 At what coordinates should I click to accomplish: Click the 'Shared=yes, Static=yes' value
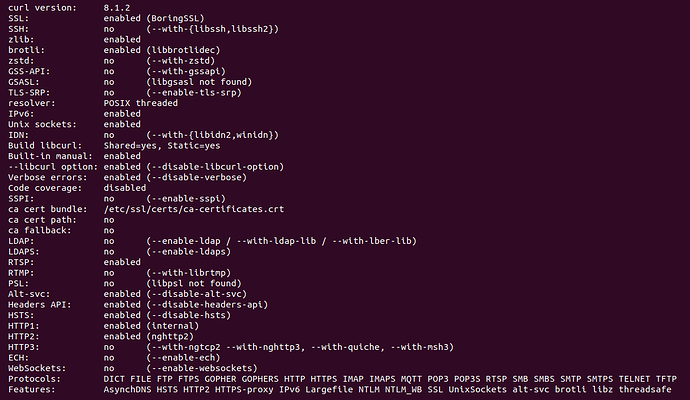coord(161,146)
